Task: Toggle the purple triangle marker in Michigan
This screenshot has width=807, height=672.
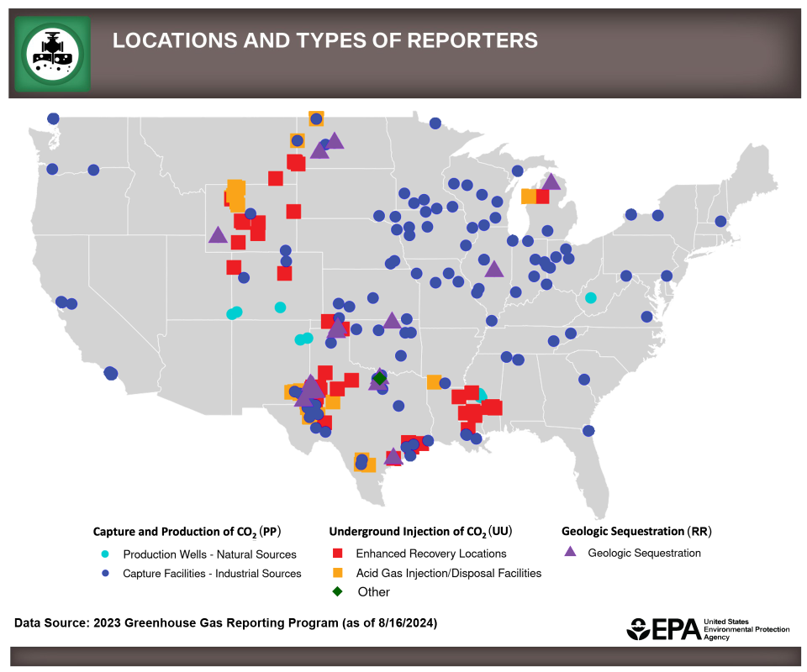Action: coord(552,181)
